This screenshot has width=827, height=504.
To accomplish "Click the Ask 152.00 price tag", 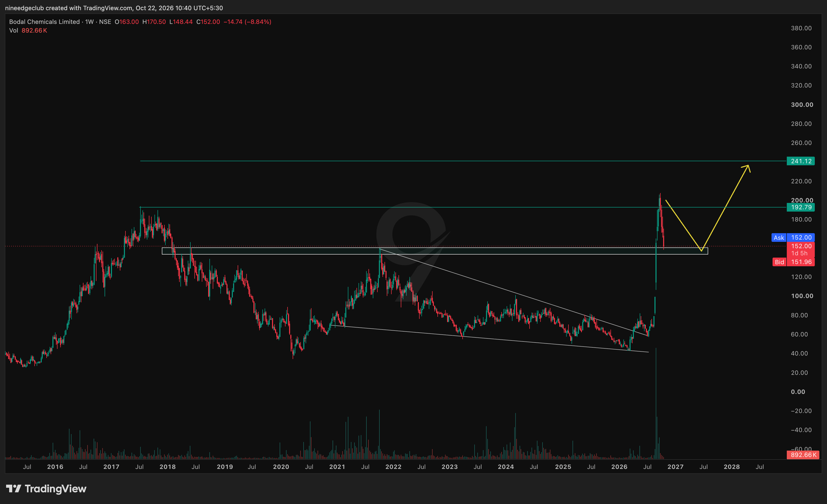I will 793,238.
